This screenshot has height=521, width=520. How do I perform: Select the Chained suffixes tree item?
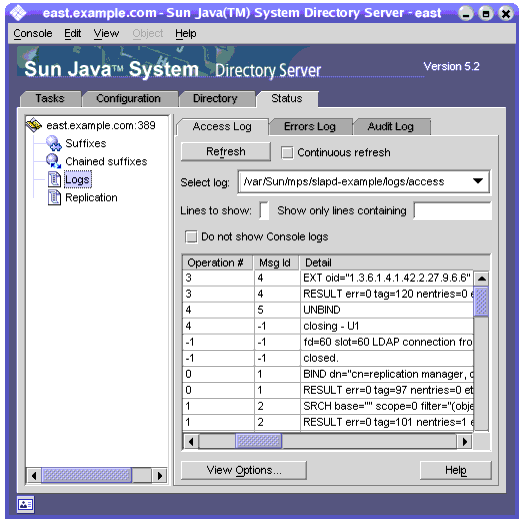tap(106, 161)
